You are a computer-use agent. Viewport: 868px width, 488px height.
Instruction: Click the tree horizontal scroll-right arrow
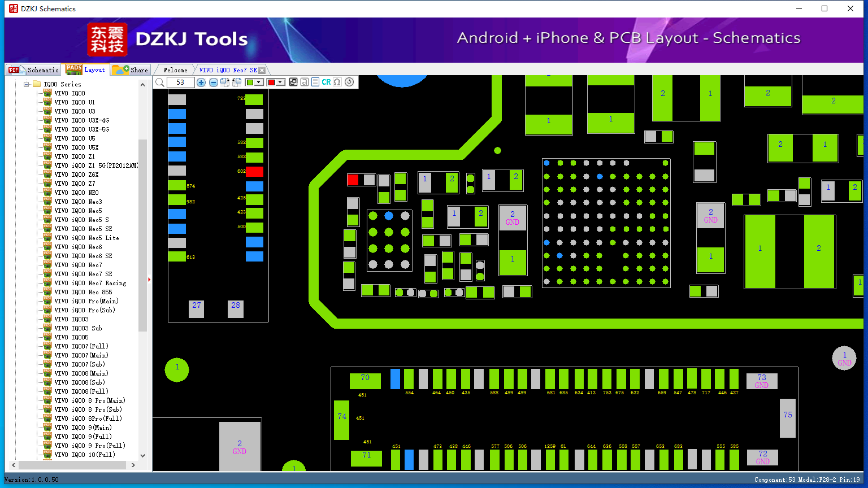(133, 465)
